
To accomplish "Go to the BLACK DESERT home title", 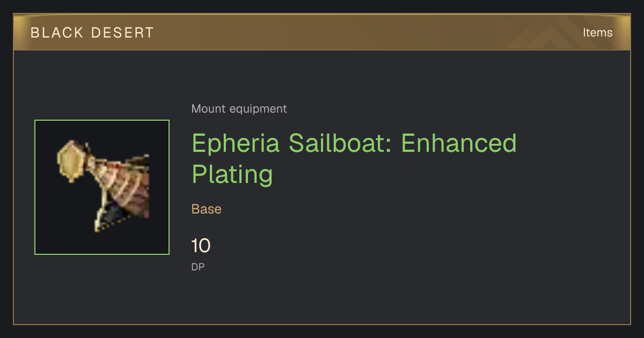I will (x=92, y=33).
